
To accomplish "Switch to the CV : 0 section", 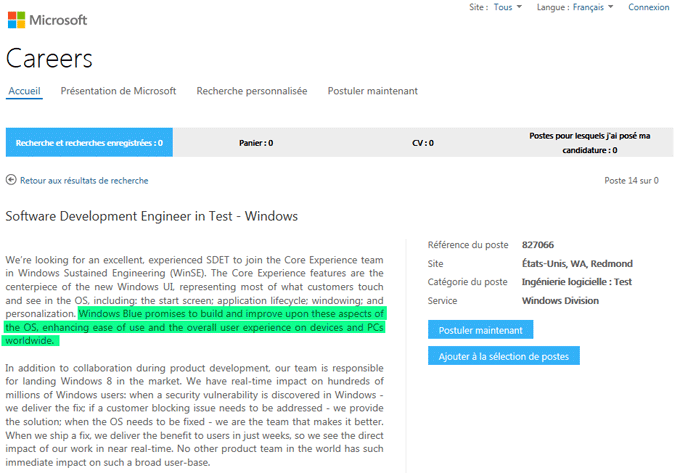I will [x=423, y=143].
